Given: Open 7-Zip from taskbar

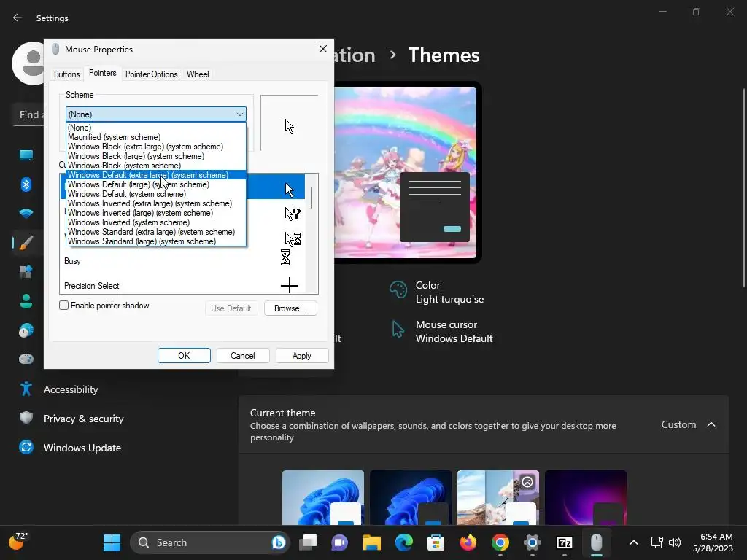Looking at the screenshot, I should pos(564,542).
